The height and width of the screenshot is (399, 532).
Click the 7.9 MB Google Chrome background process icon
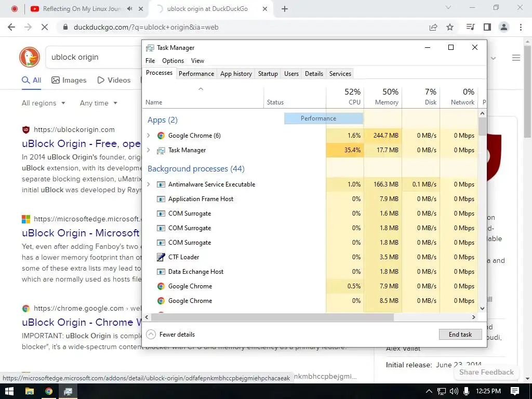pyautogui.click(x=161, y=286)
